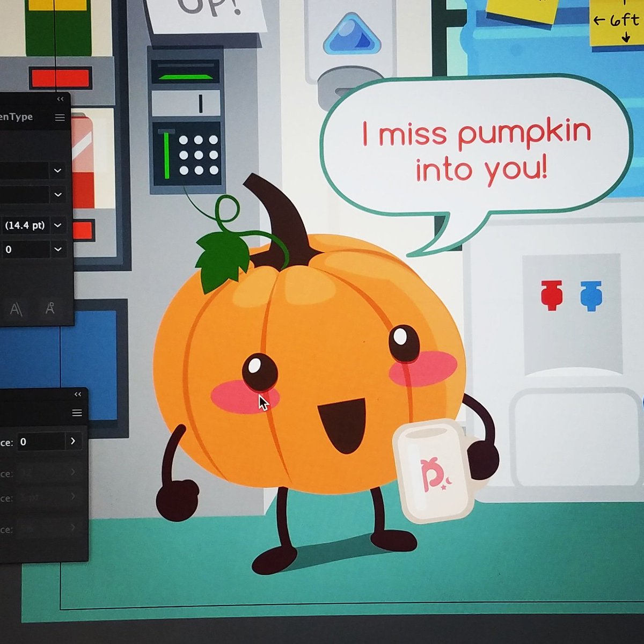
Task: Click the font family text field
Action: (25, 171)
